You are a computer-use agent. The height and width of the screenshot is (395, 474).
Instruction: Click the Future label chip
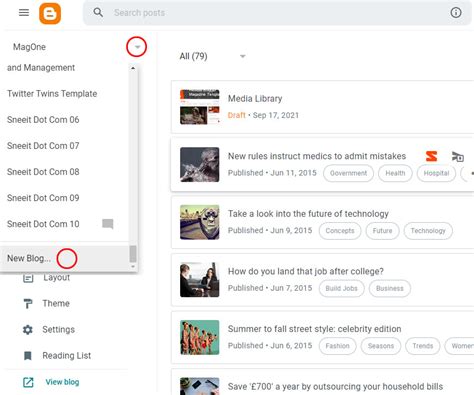click(382, 231)
